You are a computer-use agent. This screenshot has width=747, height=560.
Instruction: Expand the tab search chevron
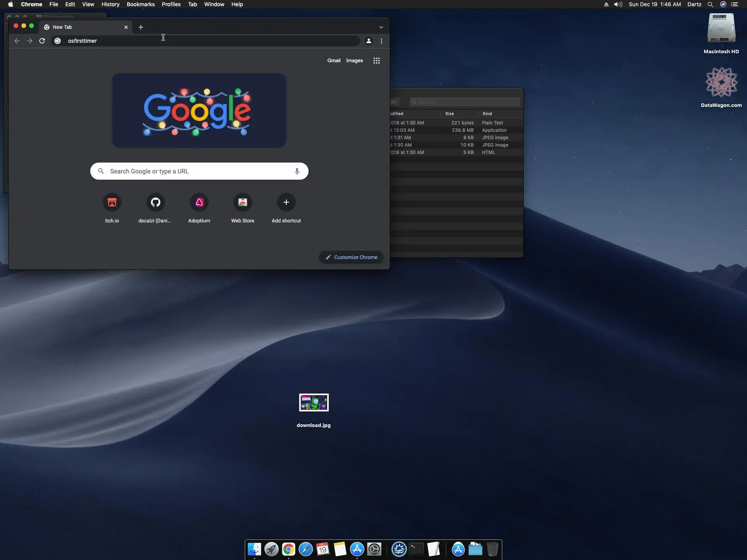coord(381,27)
